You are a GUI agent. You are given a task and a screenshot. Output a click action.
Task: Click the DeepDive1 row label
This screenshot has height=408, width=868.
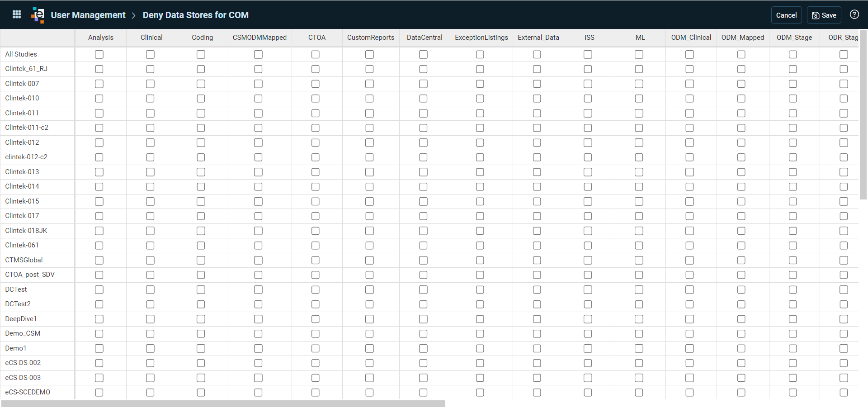[x=21, y=319]
